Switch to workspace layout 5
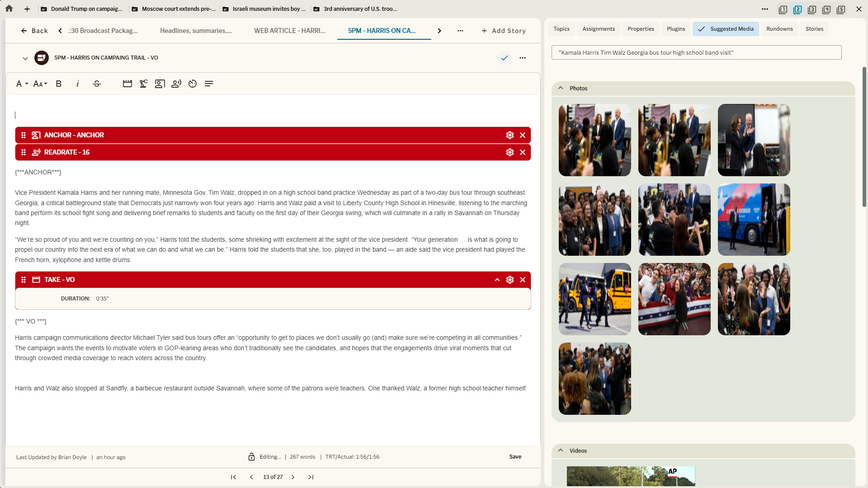The height and width of the screenshot is (488, 868). click(841, 9)
